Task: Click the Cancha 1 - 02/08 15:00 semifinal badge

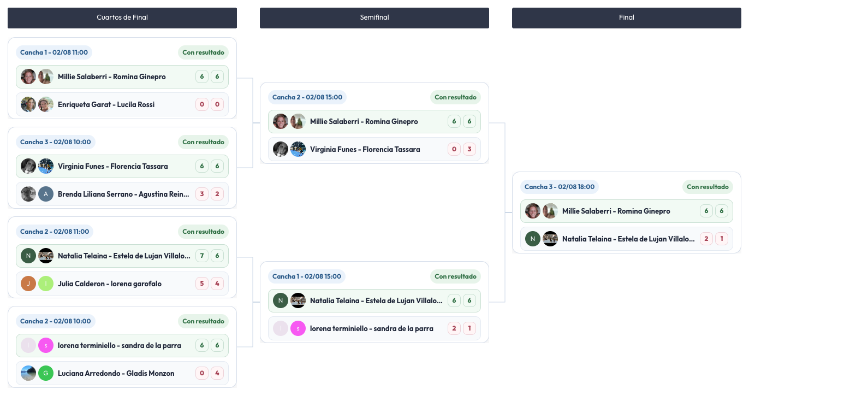Action: (307, 276)
